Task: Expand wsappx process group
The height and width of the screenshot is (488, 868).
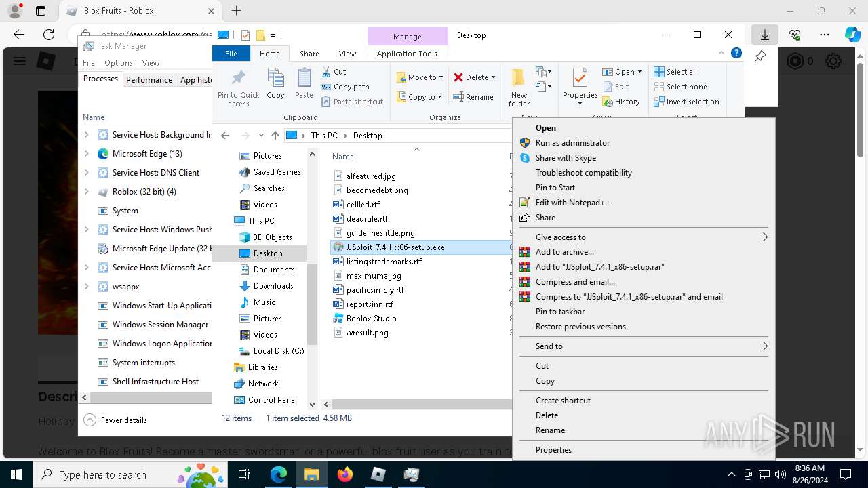Action: [x=86, y=287]
